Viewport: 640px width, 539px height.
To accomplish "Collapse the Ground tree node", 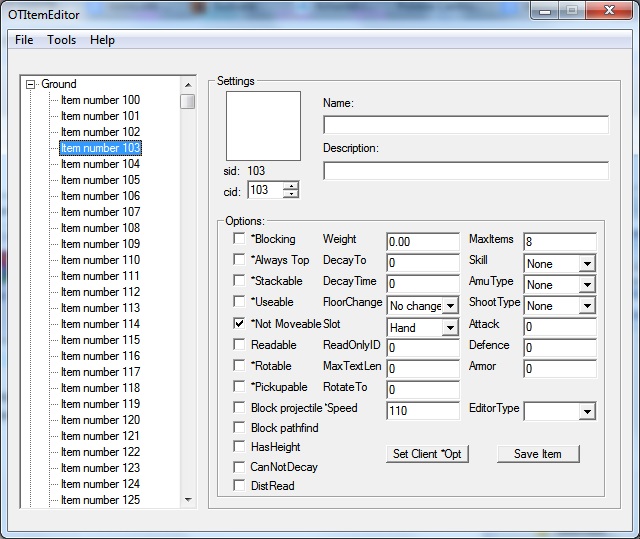I will [31, 84].
